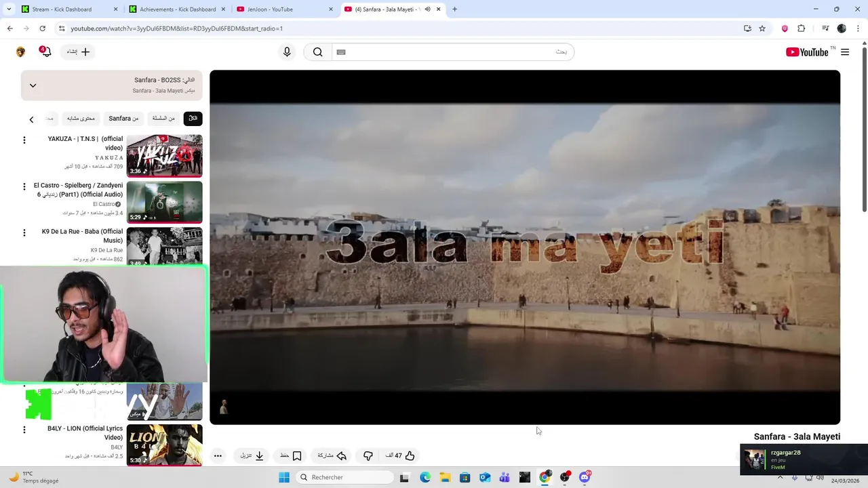868x488 pixels.
Task: Click the address bar URL
Action: tap(176, 28)
